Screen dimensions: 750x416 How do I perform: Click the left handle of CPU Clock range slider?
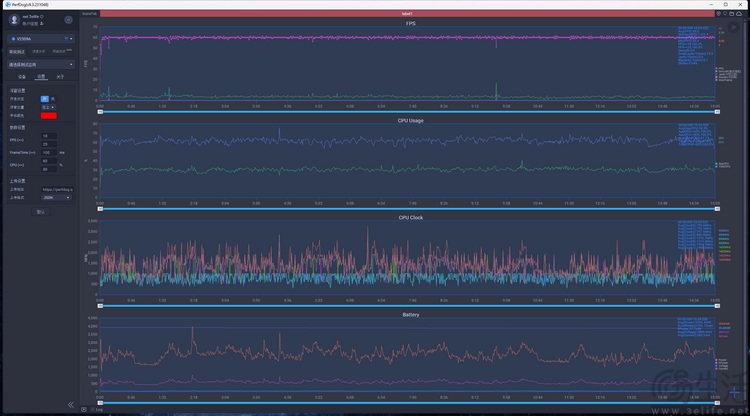(x=100, y=306)
